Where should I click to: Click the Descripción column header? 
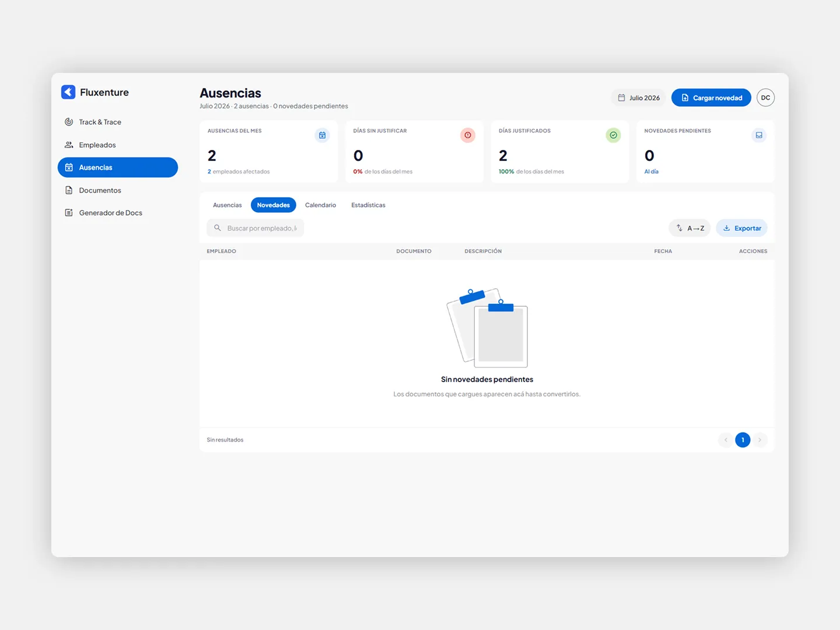tap(483, 251)
